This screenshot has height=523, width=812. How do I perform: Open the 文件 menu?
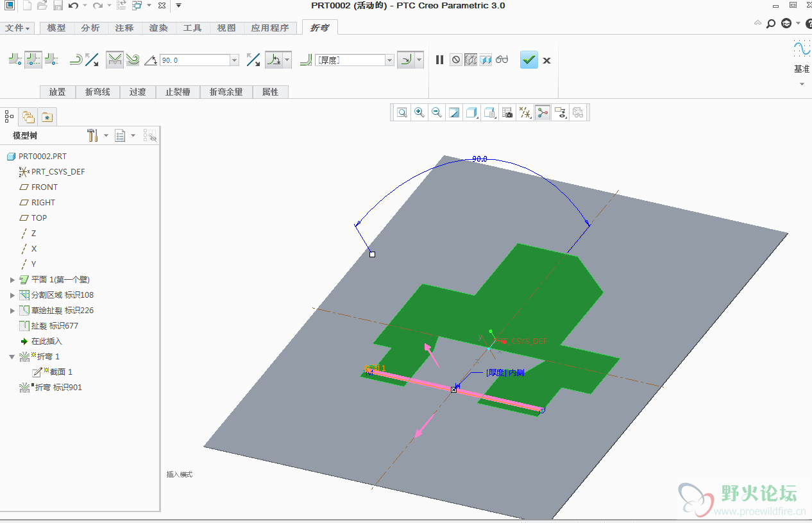(x=17, y=28)
